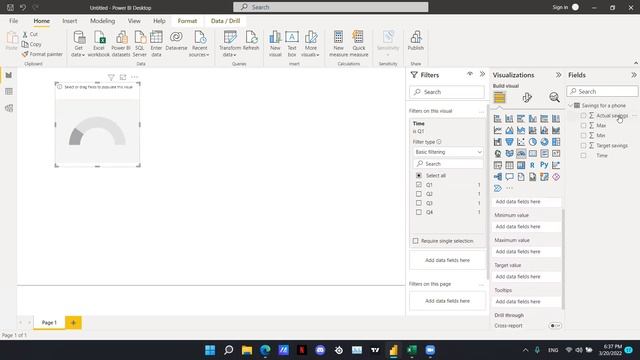Screen dimensions: 640x360
Task: Open the Format visual pane
Action: pos(527,97)
